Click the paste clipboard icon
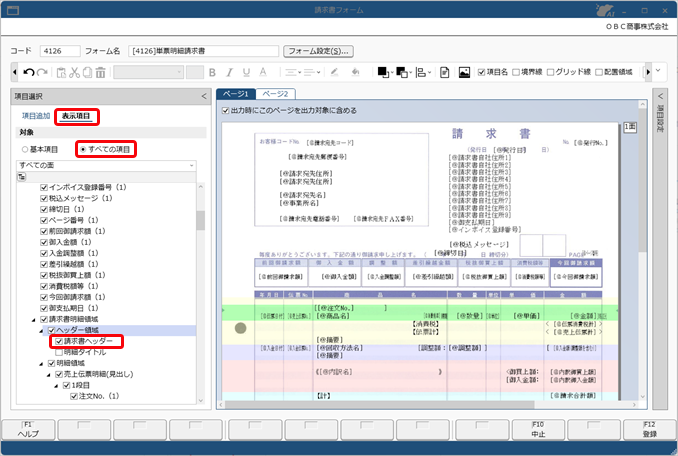This screenshot has height=456, width=678. click(61, 72)
